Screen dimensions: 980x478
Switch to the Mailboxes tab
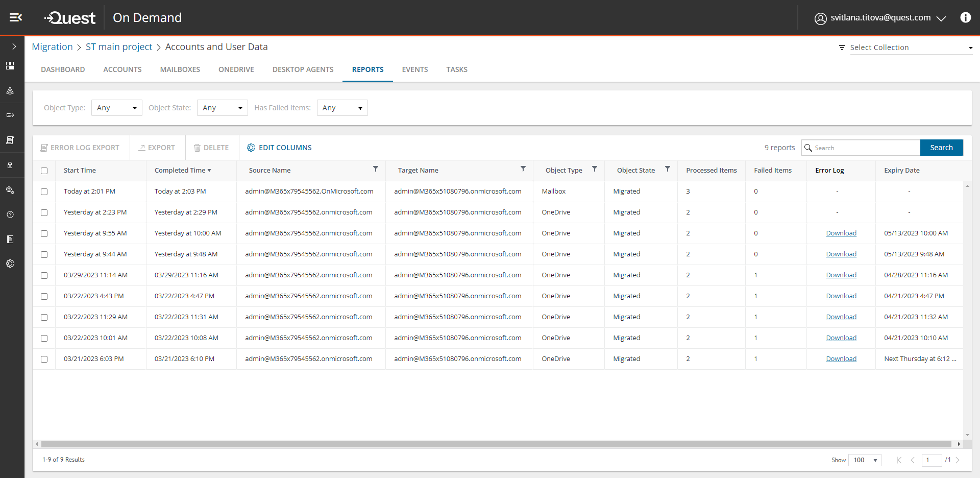pyautogui.click(x=180, y=69)
